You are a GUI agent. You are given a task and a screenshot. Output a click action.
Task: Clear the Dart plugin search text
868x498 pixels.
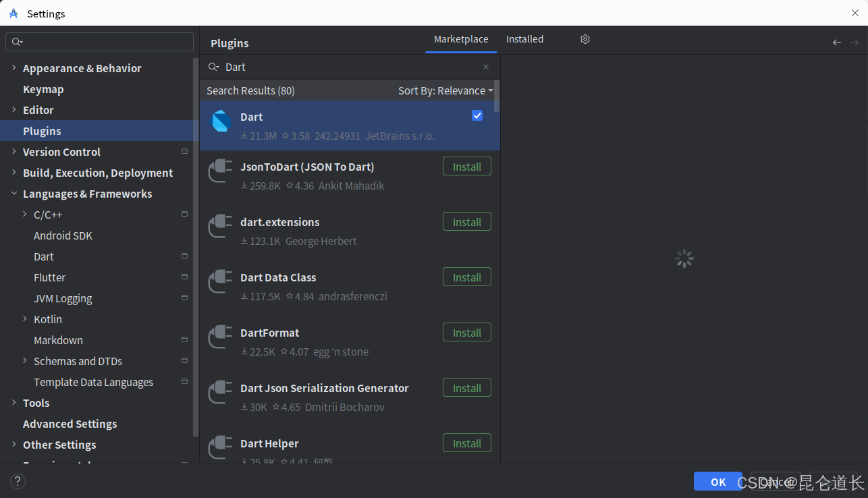(486, 67)
